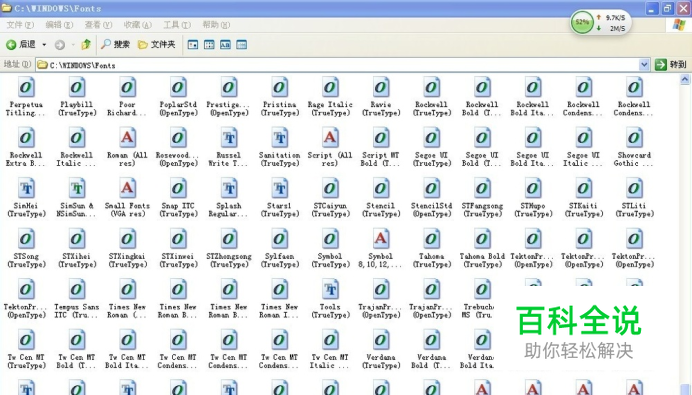
Task: Click the 'STFangsong (TrueType)' file name
Action: point(482,210)
